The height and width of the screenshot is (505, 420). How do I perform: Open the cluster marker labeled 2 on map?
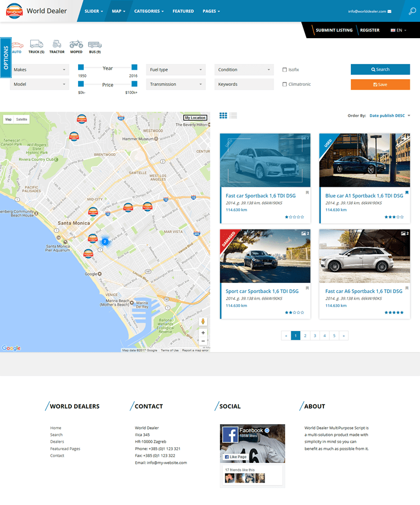coord(105,241)
